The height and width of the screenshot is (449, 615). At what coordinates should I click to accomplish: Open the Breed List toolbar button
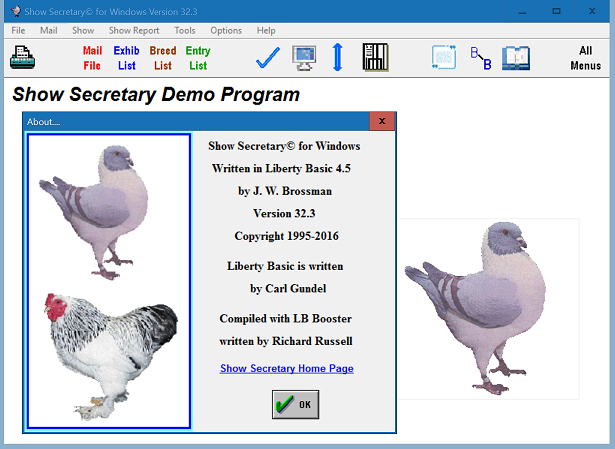tap(163, 58)
